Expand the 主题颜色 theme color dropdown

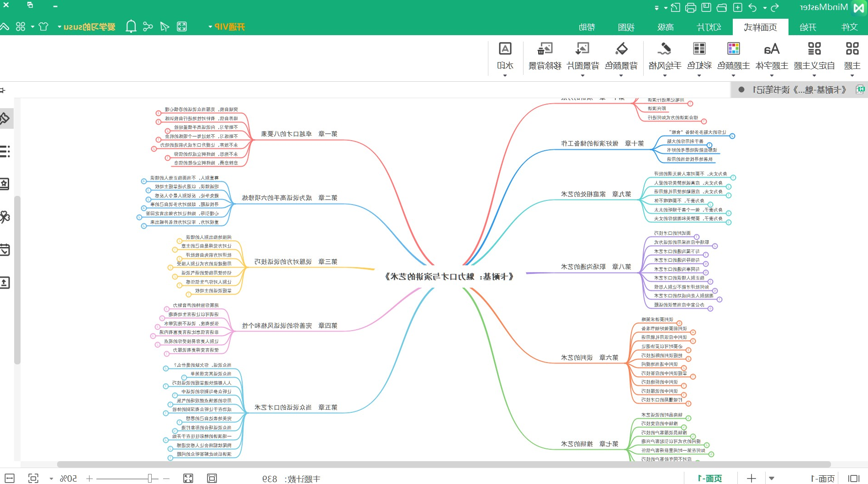coord(733,76)
